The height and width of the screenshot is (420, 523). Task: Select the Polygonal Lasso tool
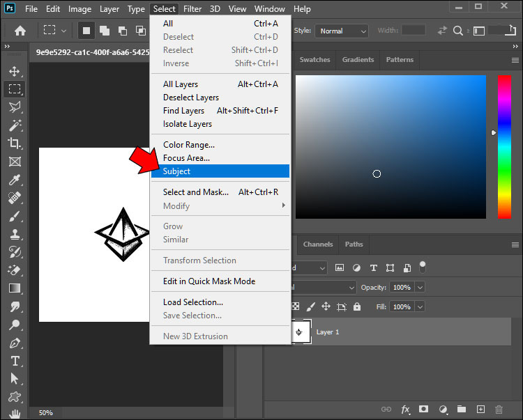15,107
